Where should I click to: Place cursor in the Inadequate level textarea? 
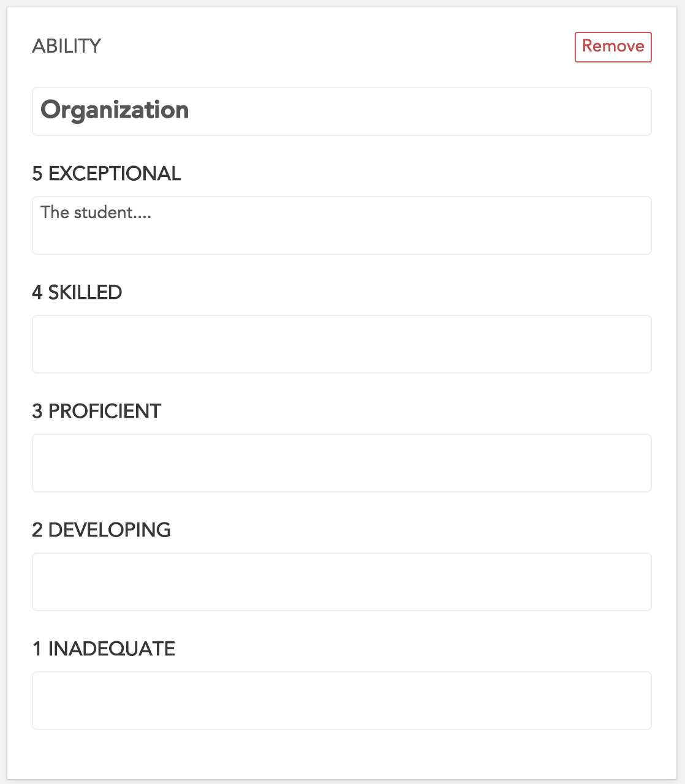(x=341, y=701)
